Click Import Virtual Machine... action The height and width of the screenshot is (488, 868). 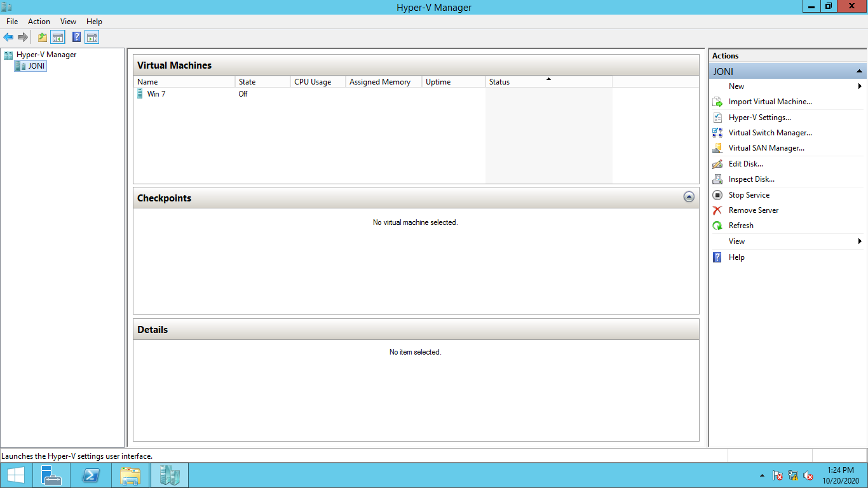(770, 102)
